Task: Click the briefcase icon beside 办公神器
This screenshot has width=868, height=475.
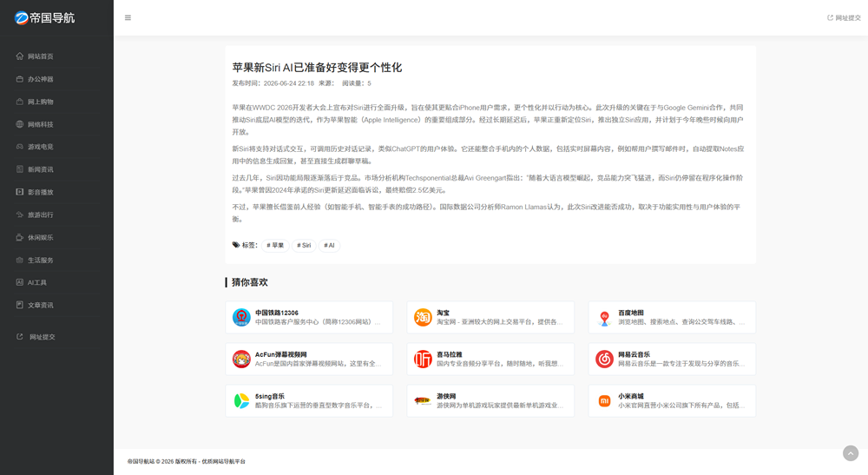Action: tap(20, 79)
